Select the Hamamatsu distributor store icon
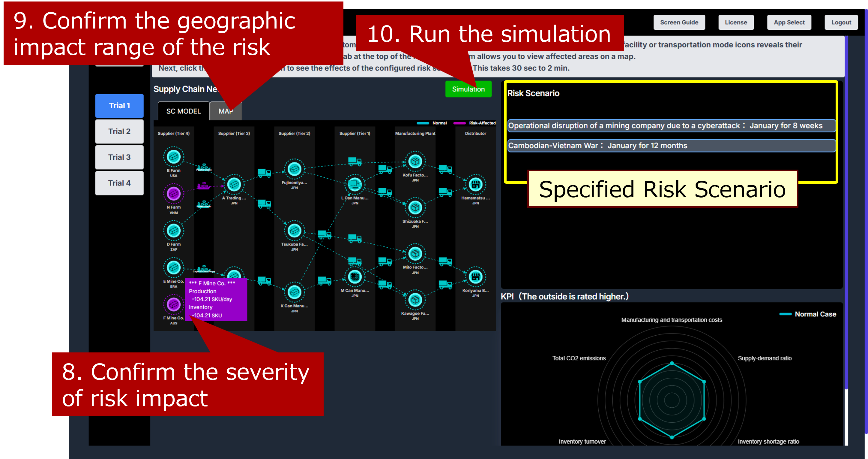868x459 pixels. click(475, 185)
